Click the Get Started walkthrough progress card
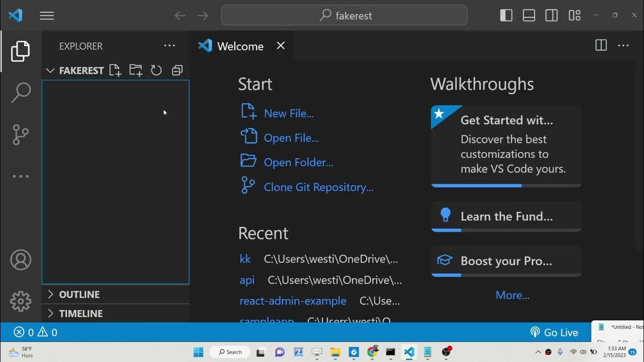The width and height of the screenshot is (644, 362). click(506, 146)
